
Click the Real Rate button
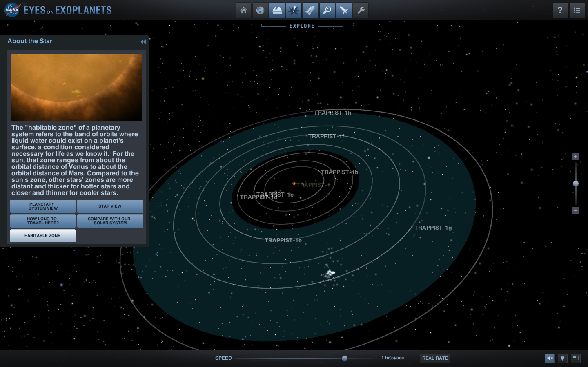point(435,358)
